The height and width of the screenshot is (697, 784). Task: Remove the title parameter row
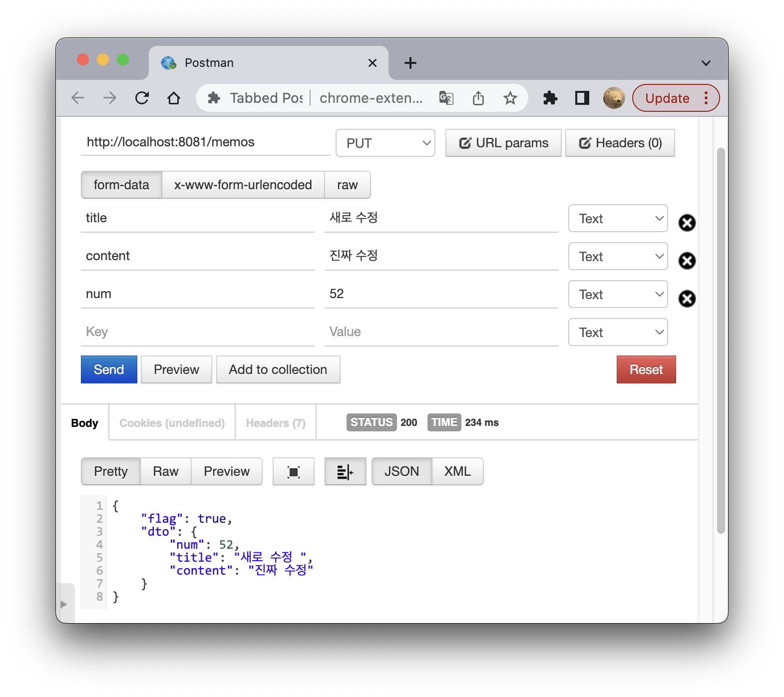pos(687,223)
